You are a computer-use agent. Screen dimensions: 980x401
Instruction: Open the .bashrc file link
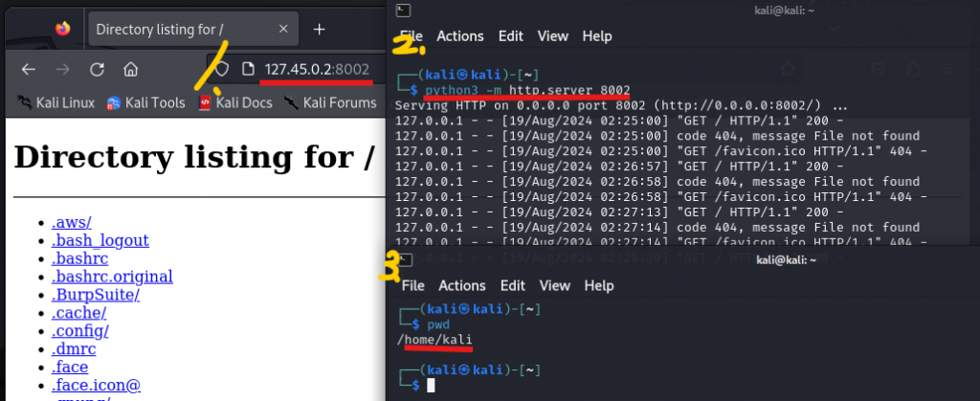pyautogui.click(x=79, y=258)
